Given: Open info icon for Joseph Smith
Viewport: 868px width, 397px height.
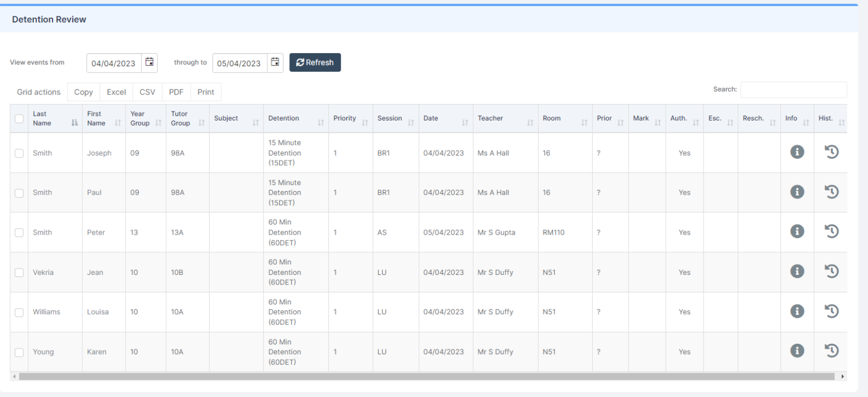Looking at the screenshot, I should coord(797,152).
